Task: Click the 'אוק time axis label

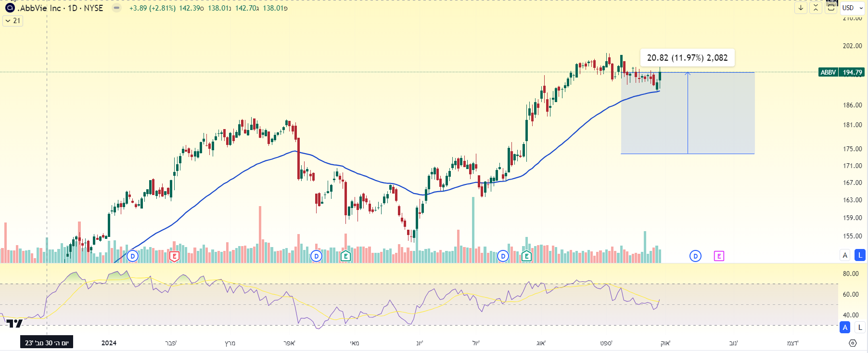Action: (665, 343)
